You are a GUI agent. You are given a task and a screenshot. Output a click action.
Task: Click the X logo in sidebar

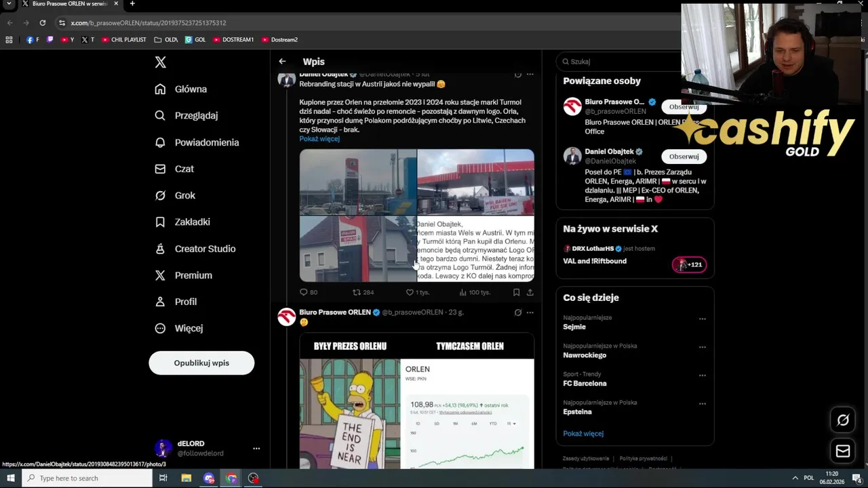pyautogui.click(x=160, y=62)
